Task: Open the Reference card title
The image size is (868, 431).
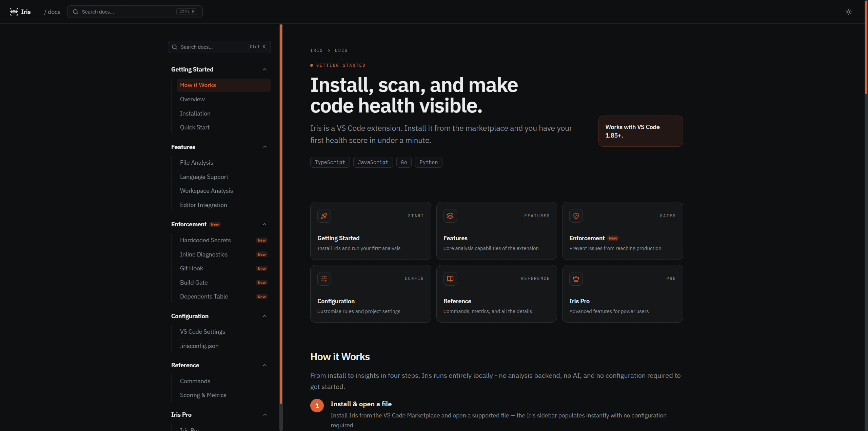Action: (457, 301)
